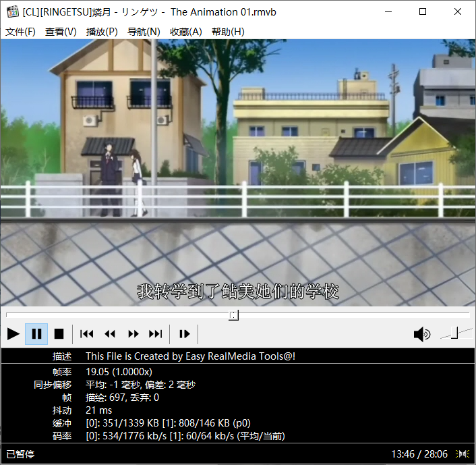Click the volume slider handle
This screenshot has height=465, width=476.
point(455,332)
